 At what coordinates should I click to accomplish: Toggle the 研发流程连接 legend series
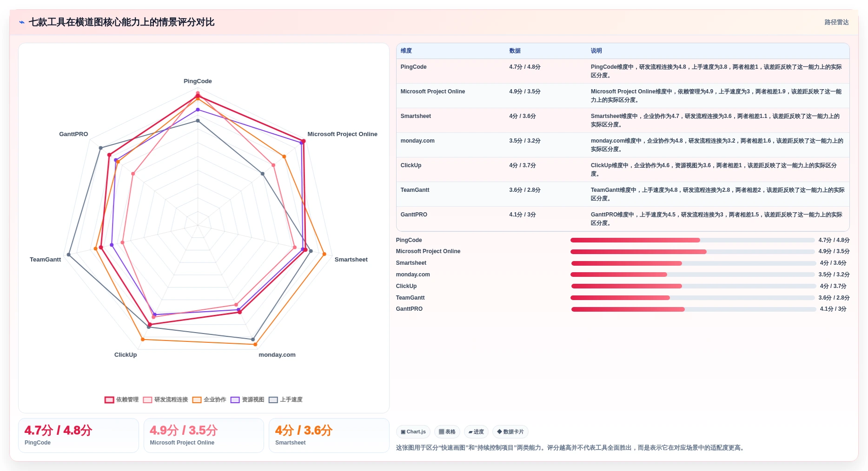[166, 399]
